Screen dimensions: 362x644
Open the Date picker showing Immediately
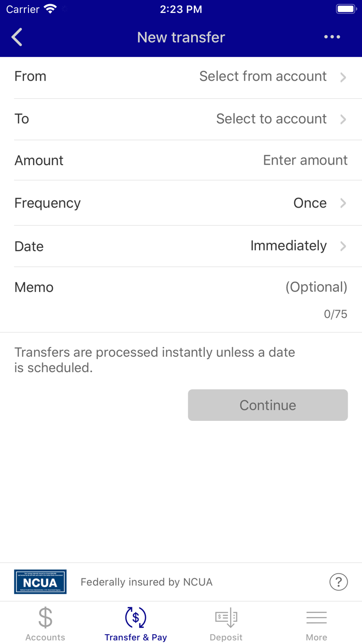pos(289,245)
